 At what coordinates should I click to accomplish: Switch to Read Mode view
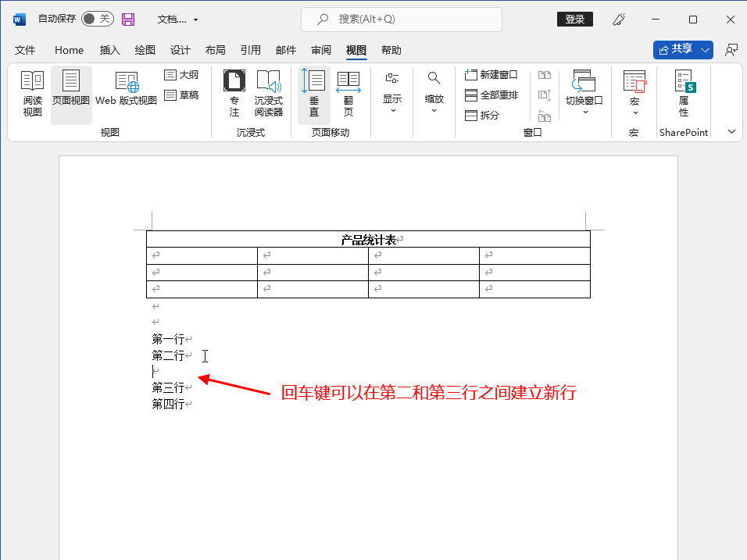point(32,94)
